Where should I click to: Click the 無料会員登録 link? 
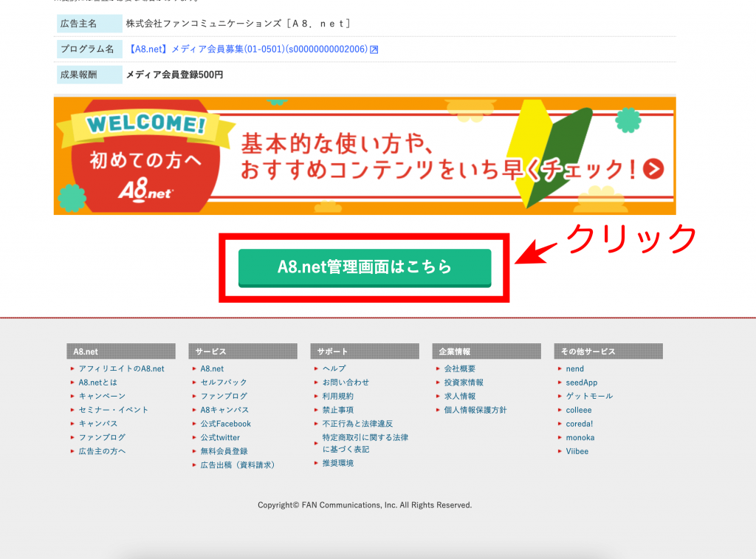[x=224, y=451]
